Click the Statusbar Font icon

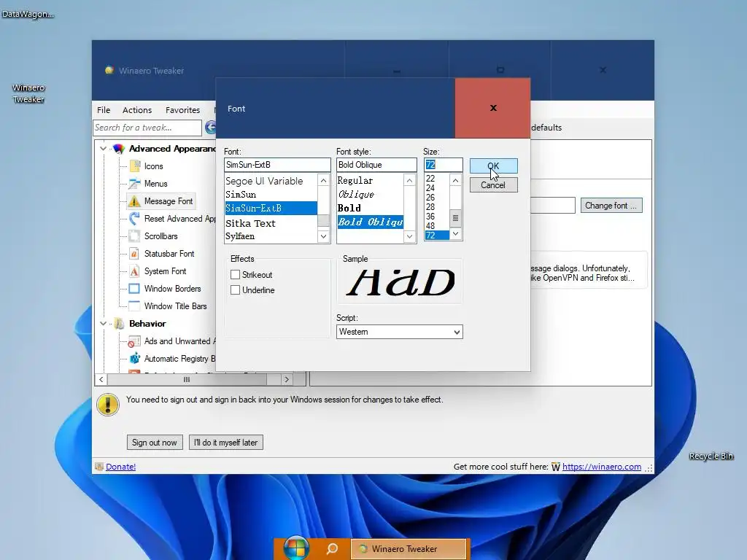tap(135, 254)
